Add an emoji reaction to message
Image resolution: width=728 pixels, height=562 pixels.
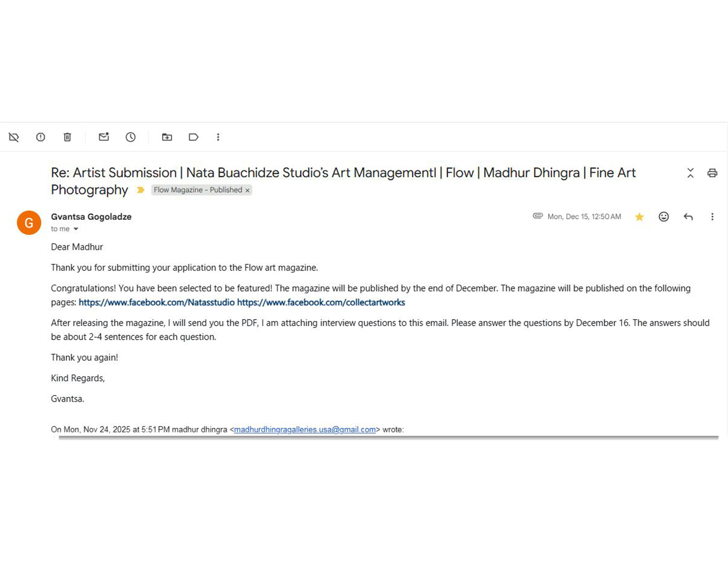663,217
